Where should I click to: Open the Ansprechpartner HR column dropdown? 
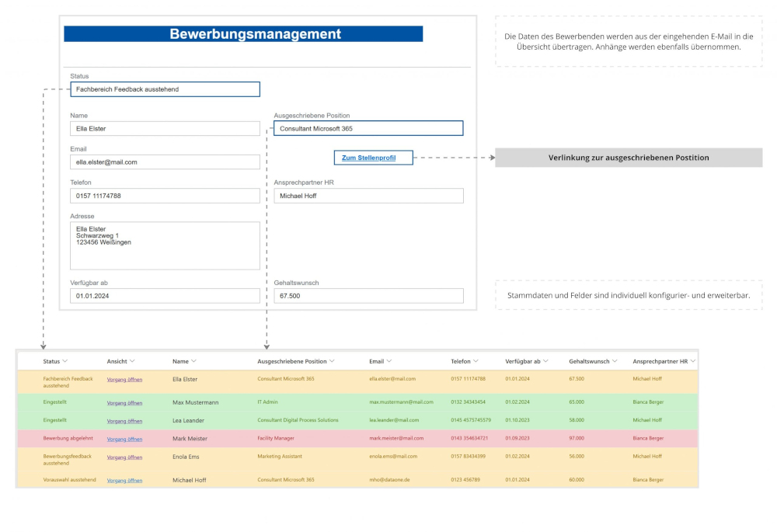coord(693,361)
